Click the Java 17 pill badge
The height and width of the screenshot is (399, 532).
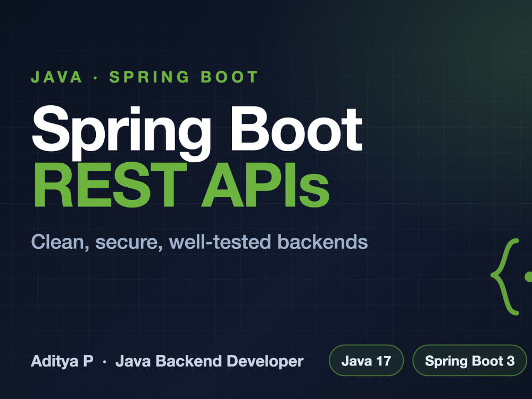coord(366,361)
